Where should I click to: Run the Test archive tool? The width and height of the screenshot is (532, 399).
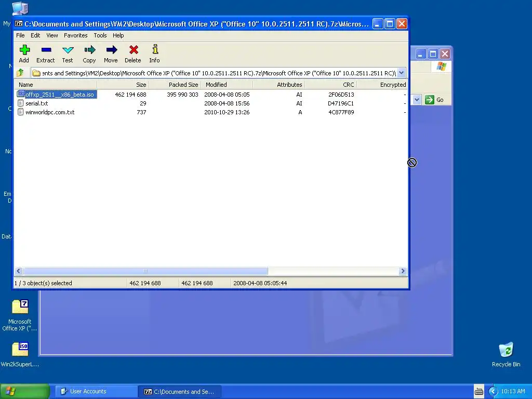pyautogui.click(x=68, y=50)
